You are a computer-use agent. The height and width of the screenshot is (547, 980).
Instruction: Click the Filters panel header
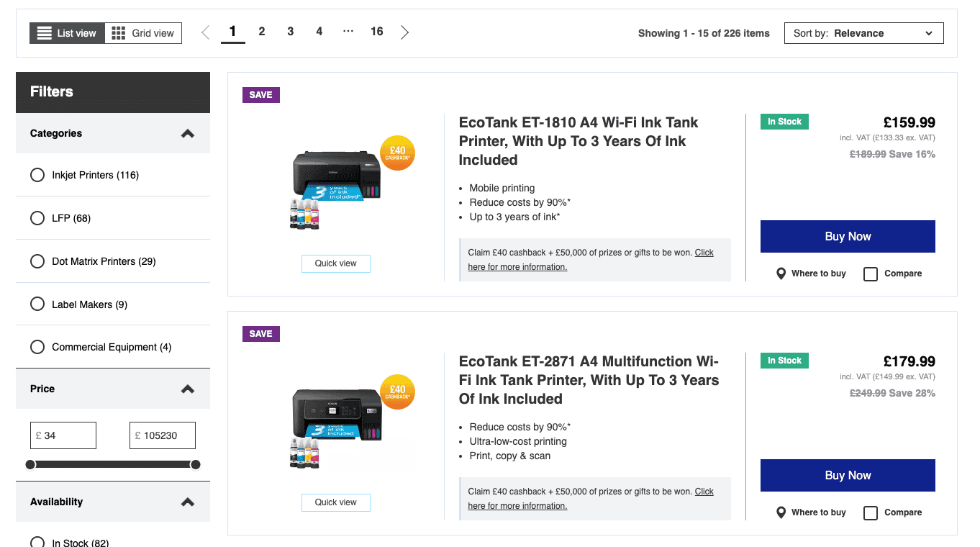(113, 92)
